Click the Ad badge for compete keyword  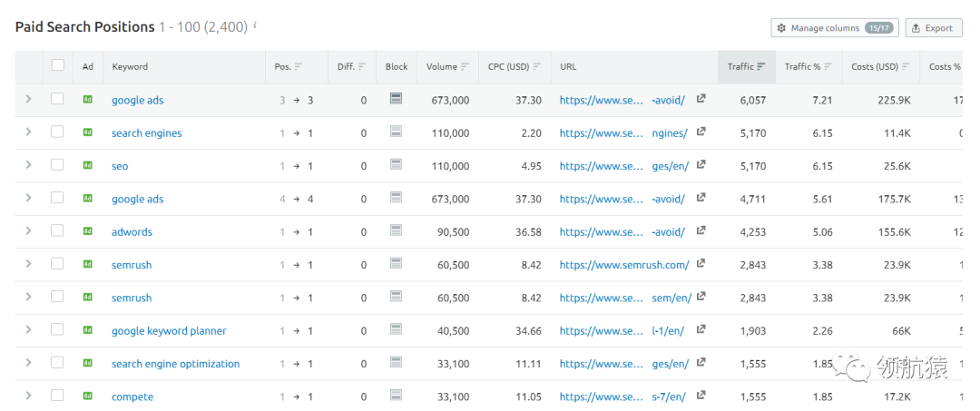[x=88, y=396]
